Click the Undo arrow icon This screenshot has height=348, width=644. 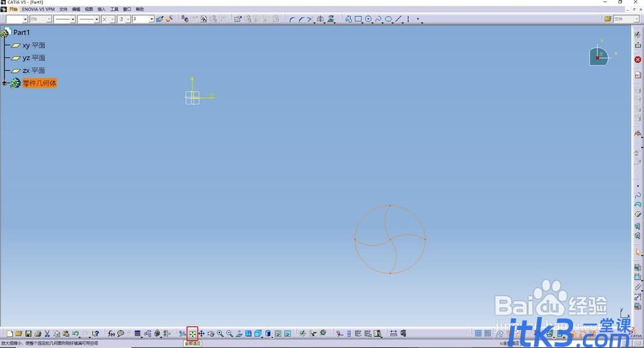pyautogui.click(x=75, y=334)
